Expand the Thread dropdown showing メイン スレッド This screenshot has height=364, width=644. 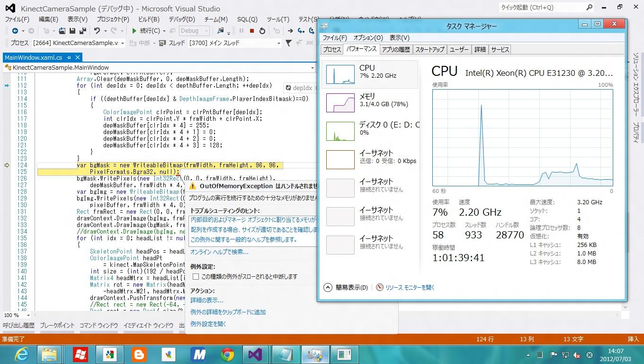(x=278, y=43)
